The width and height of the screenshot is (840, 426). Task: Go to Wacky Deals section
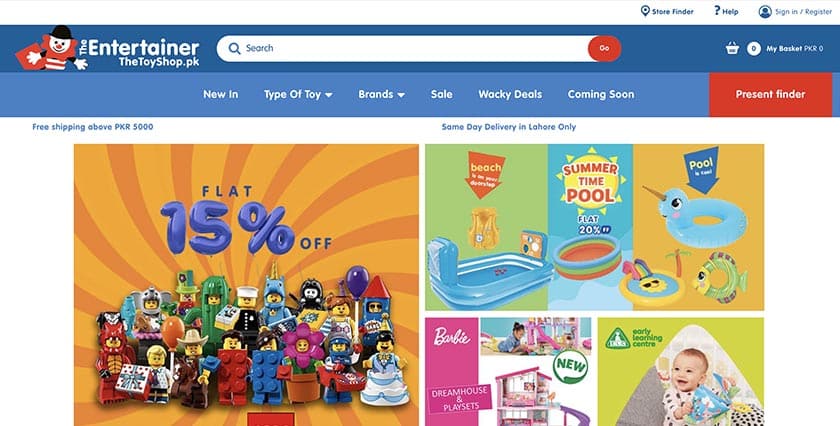pos(510,94)
